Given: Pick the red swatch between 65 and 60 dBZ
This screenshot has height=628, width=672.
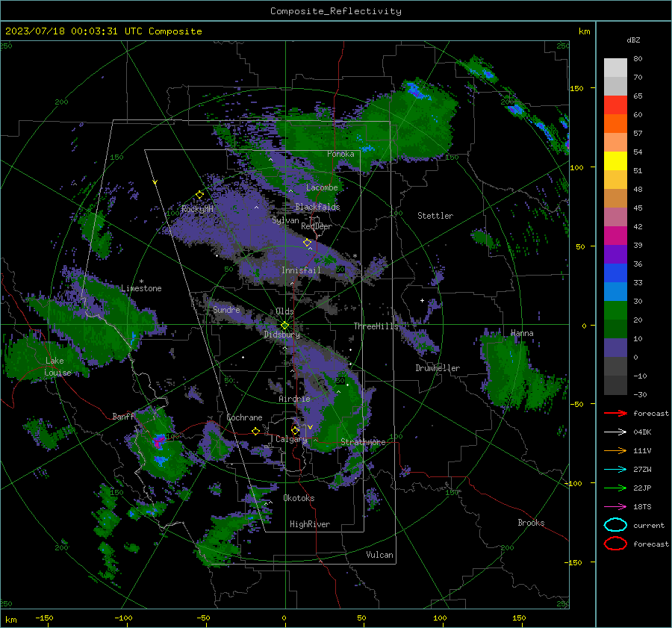Looking at the screenshot, I should tap(615, 105).
